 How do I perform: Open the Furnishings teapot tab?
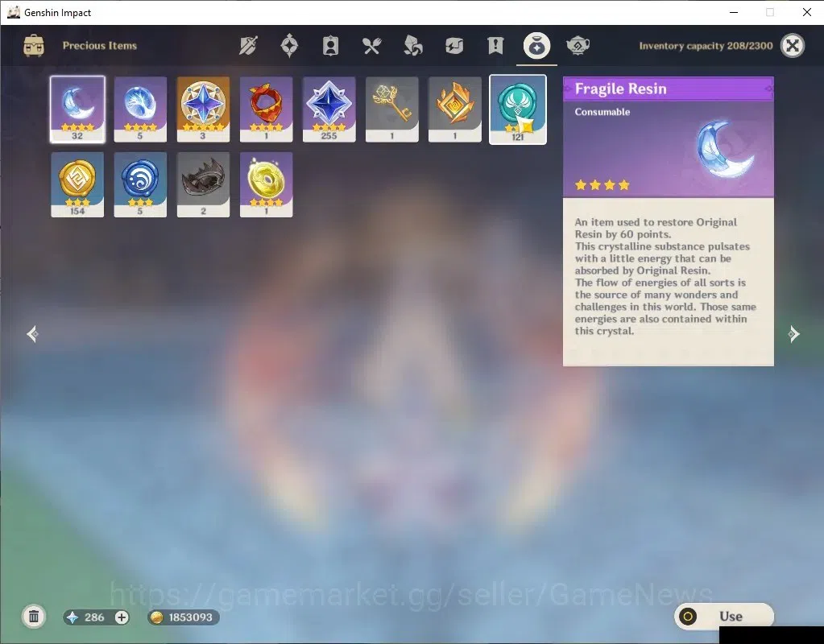click(578, 46)
